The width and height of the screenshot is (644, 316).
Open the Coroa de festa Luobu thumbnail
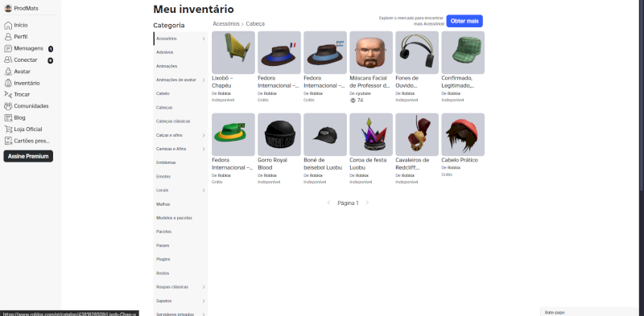(371, 134)
